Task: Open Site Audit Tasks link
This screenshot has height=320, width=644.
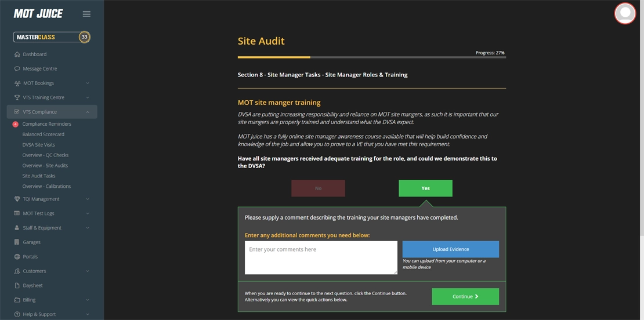Action: pos(39,176)
